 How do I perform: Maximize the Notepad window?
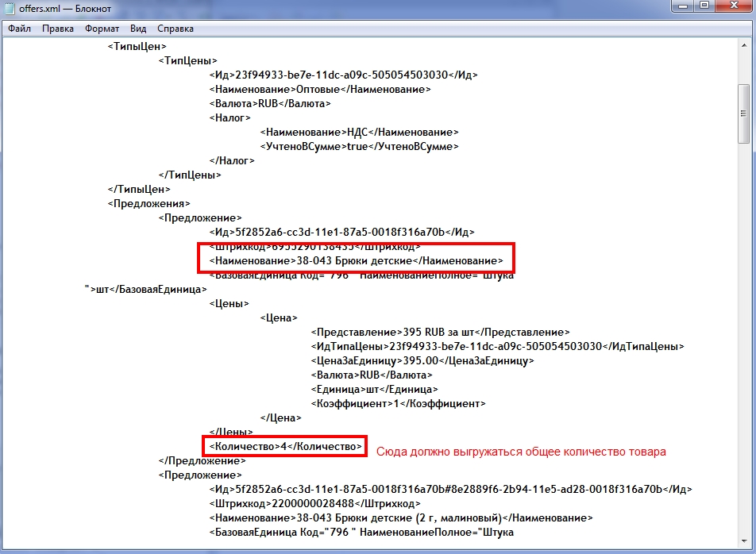pyautogui.click(x=703, y=6)
